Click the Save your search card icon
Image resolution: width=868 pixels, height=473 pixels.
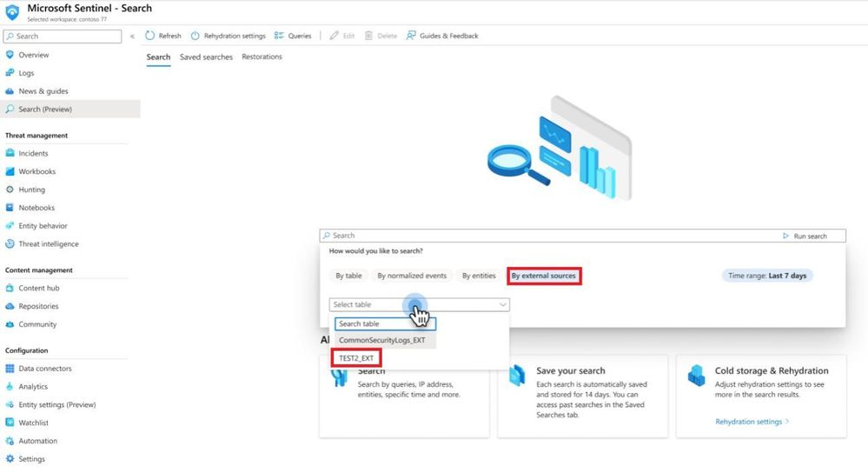coord(517,375)
